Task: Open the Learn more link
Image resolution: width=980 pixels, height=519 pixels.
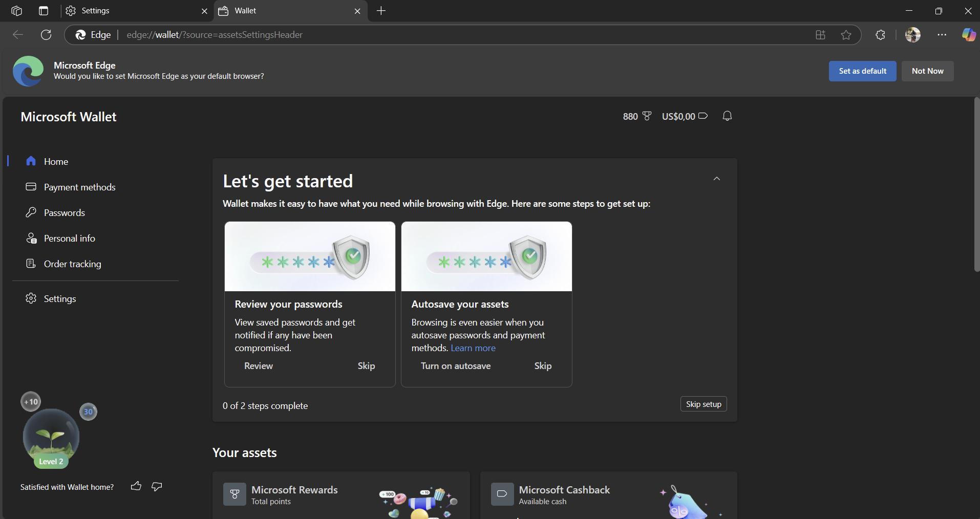Action: [x=473, y=348]
